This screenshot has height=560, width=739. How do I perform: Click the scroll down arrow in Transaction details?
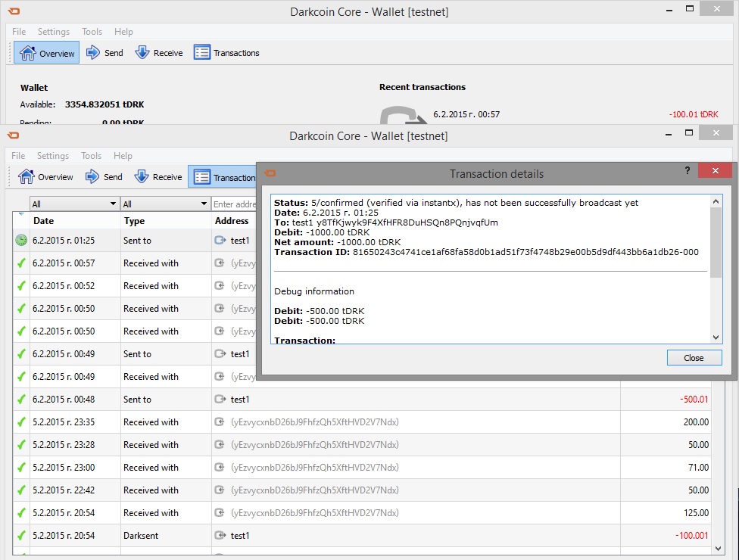click(716, 338)
